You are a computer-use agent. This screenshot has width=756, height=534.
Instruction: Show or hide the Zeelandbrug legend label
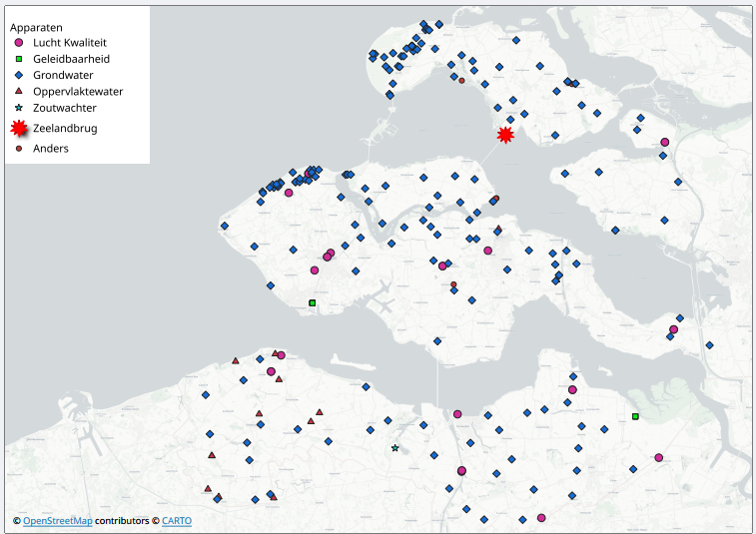[65, 128]
